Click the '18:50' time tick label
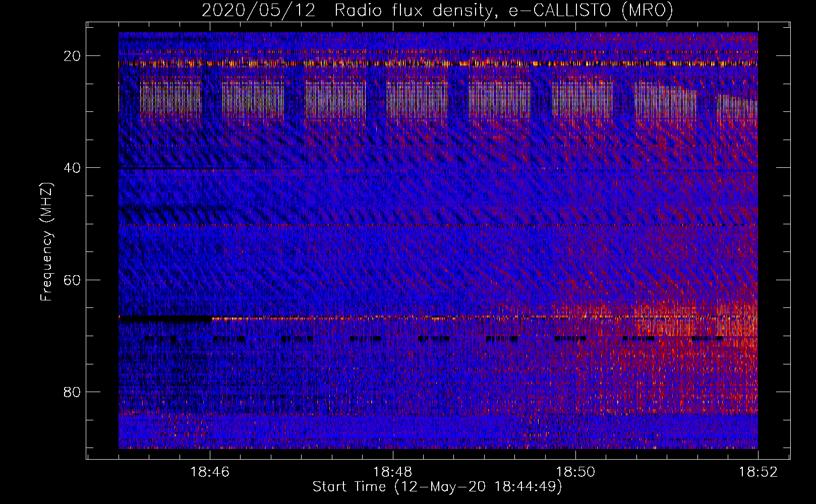This screenshot has width=816, height=504. pos(575,472)
